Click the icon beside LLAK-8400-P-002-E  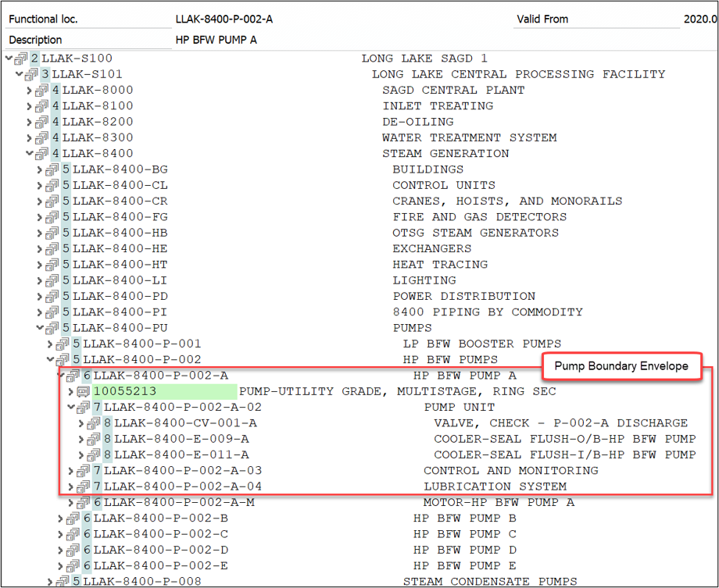[73, 566]
